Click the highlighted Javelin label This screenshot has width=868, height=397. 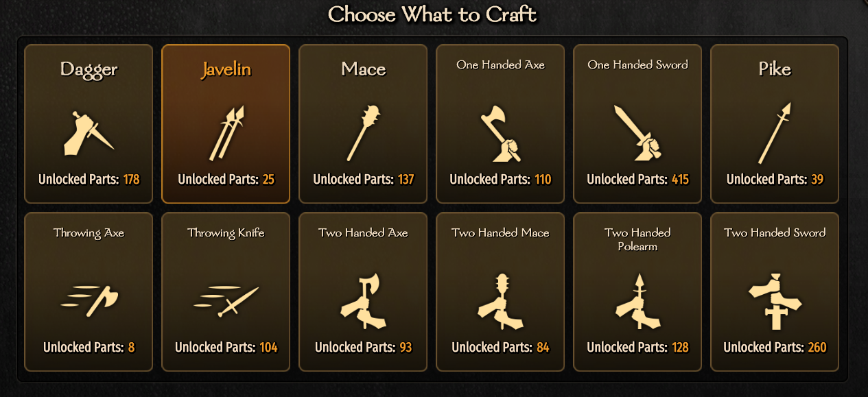tap(226, 69)
